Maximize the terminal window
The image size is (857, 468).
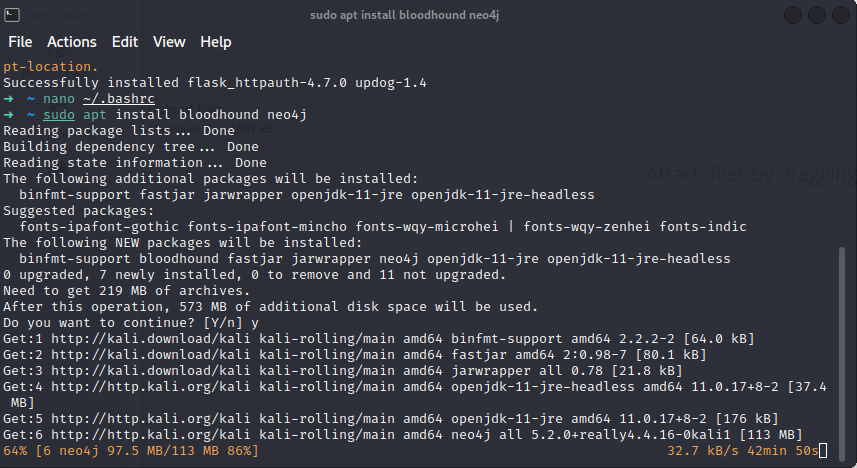(x=819, y=15)
